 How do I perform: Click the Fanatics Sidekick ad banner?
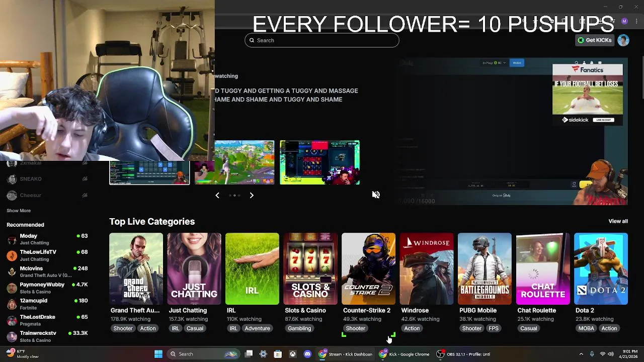(588, 95)
